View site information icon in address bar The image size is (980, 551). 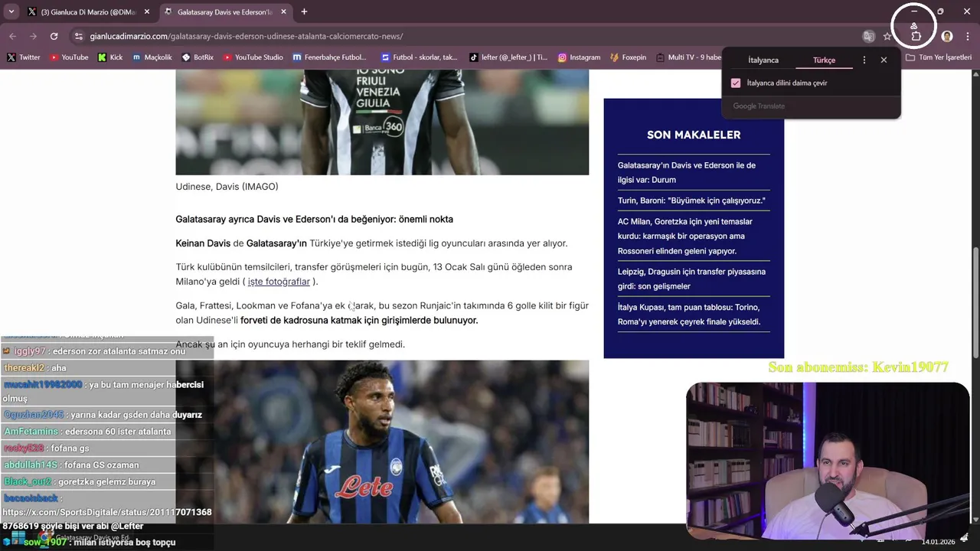tap(78, 36)
